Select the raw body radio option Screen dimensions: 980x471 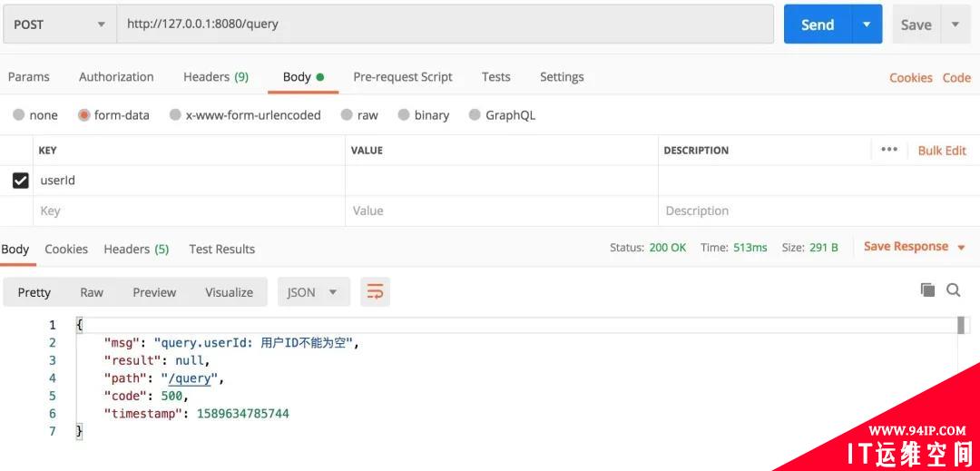coord(347,115)
